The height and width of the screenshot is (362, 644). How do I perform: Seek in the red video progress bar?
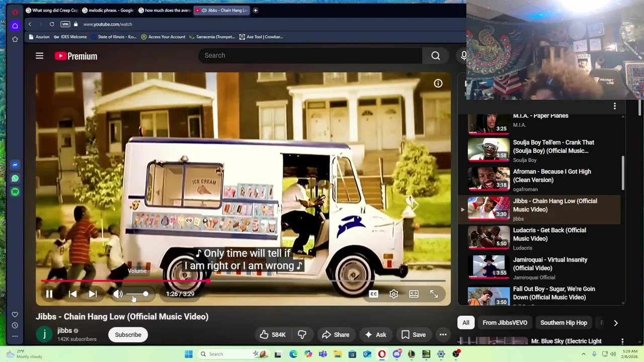(x=243, y=281)
